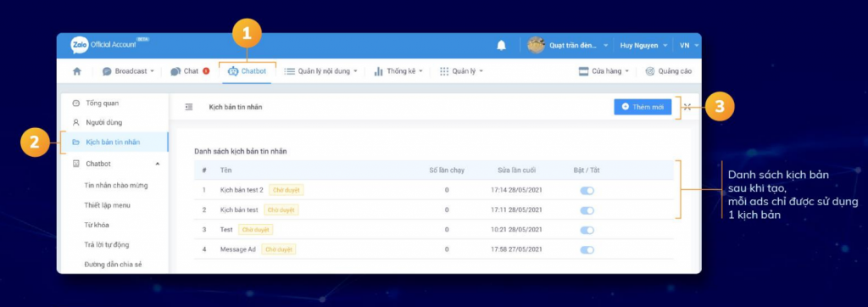868x307 pixels.
Task: Go to Quảng cáo
Action: 668,71
